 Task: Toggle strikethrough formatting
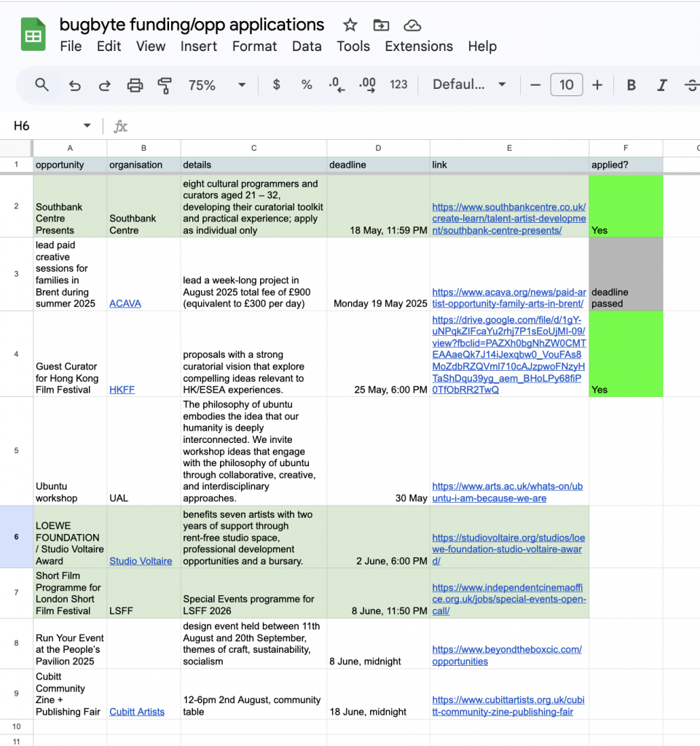coord(693,85)
